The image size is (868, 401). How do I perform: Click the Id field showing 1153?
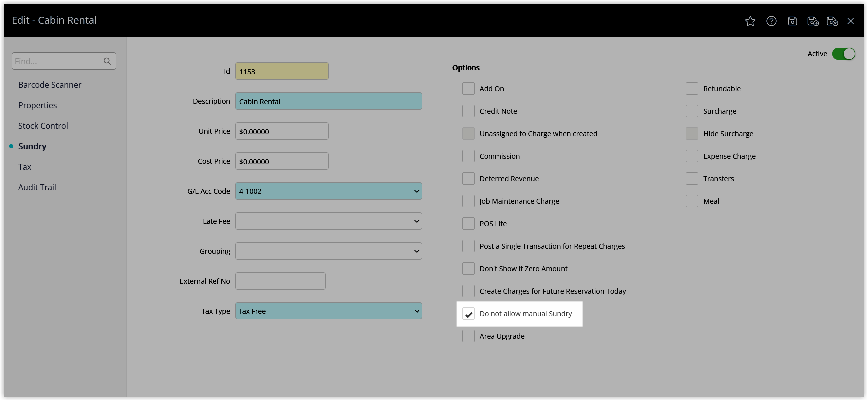coord(282,71)
